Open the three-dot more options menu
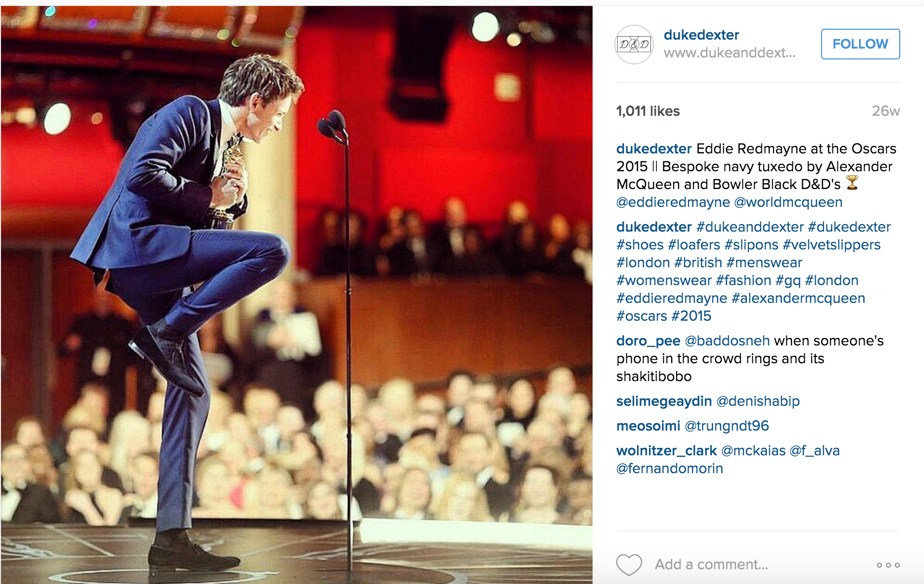The width and height of the screenshot is (924, 584). 888,565
